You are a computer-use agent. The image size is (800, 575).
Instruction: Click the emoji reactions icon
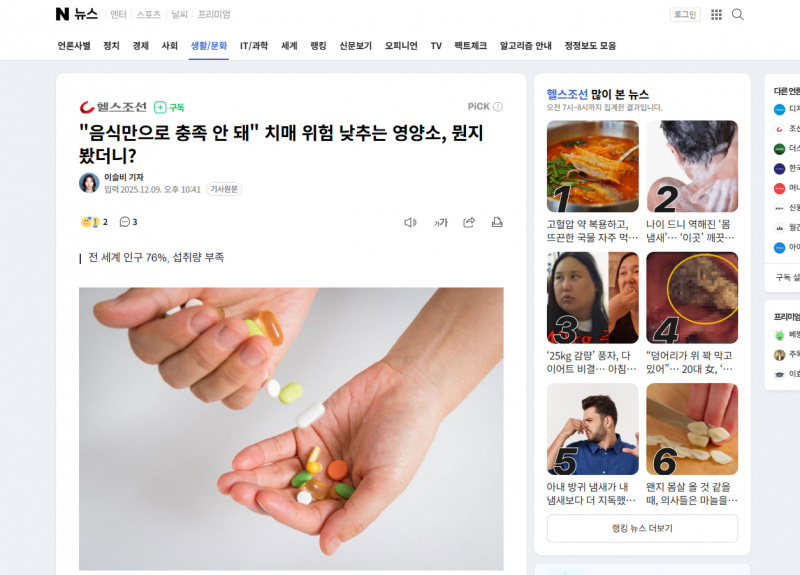pos(90,222)
